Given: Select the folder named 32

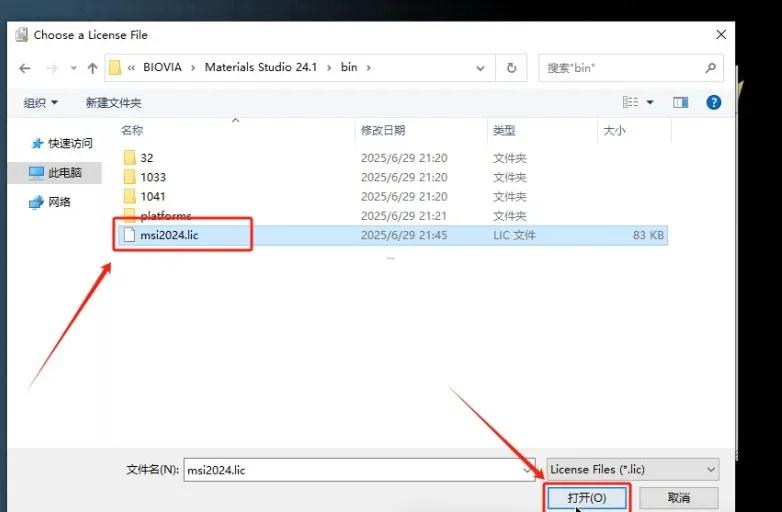Looking at the screenshot, I should [x=393, y=158].
